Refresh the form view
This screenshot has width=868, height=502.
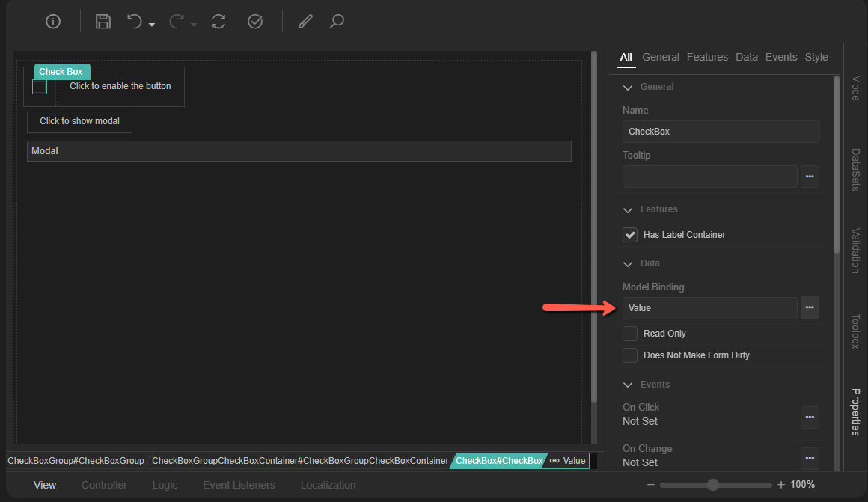point(218,22)
